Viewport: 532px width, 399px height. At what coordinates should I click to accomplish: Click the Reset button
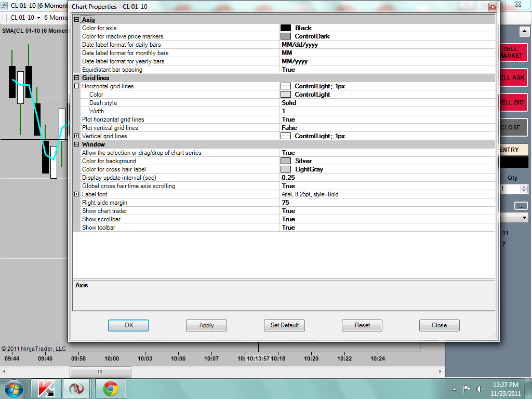click(362, 325)
